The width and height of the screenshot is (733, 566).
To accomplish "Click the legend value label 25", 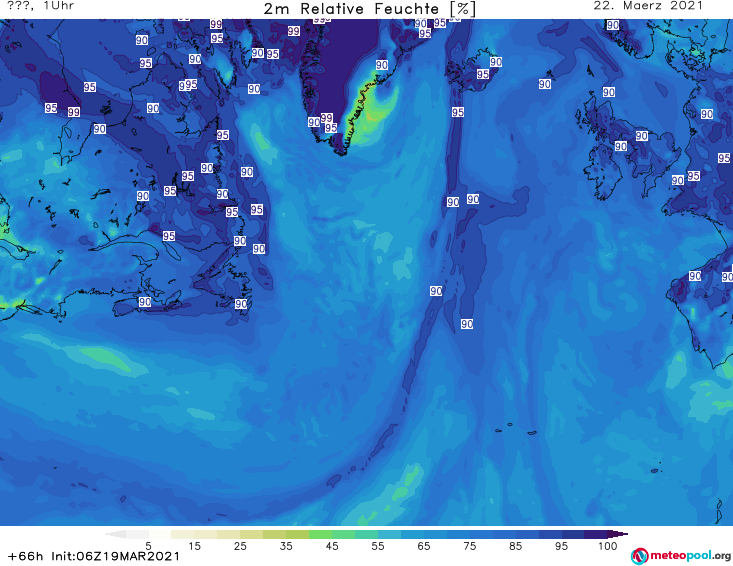I will click(x=240, y=546).
